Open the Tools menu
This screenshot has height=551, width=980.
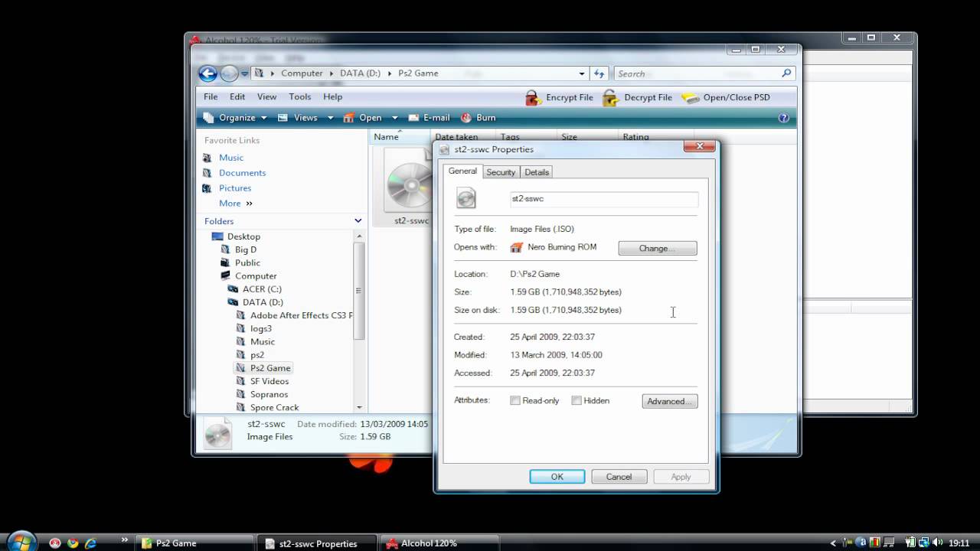click(x=300, y=97)
